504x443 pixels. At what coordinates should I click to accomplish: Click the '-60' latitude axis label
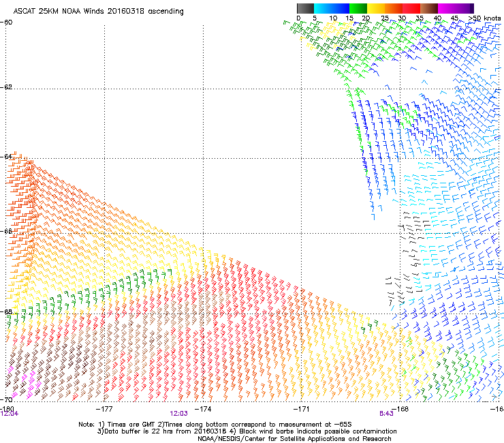[6, 22]
